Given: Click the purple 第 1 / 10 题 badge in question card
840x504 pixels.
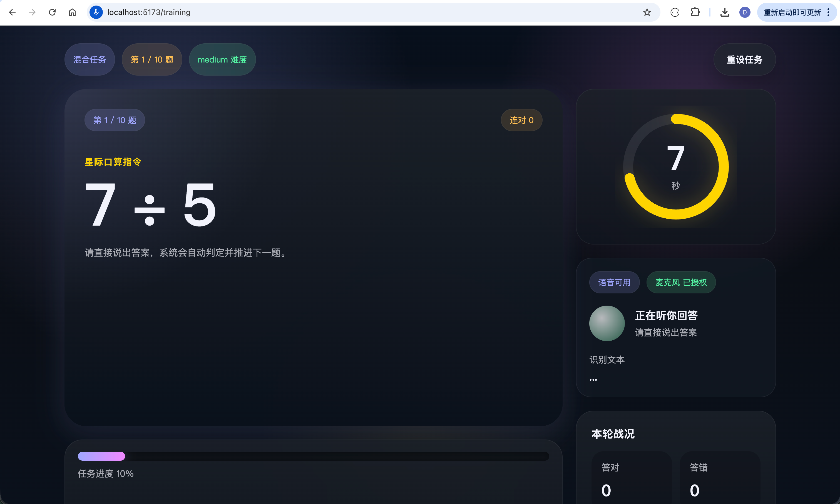Looking at the screenshot, I should point(115,120).
